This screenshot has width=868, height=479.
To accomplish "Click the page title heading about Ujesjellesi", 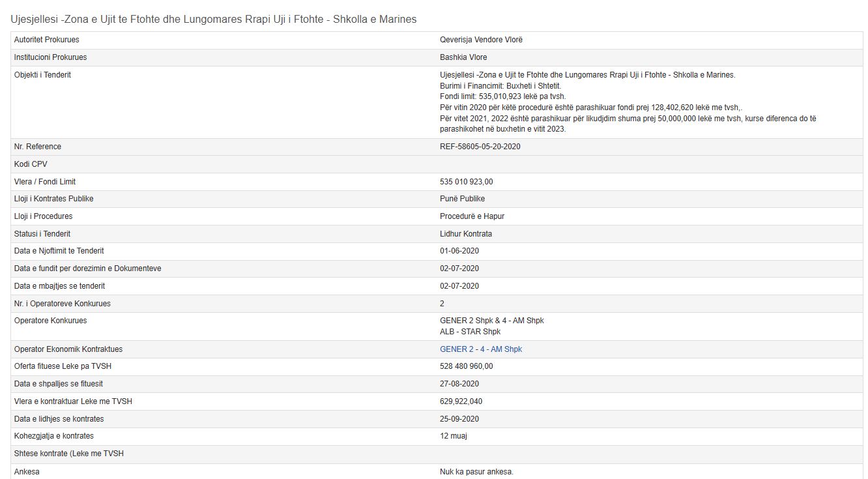I will pyautogui.click(x=214, y=20).
